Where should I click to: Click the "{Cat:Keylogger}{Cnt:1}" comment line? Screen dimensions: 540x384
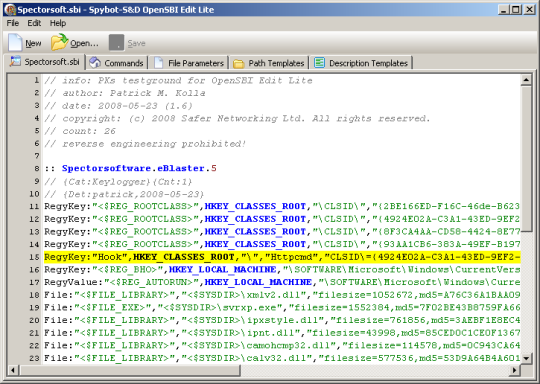[x=118, y=181]
